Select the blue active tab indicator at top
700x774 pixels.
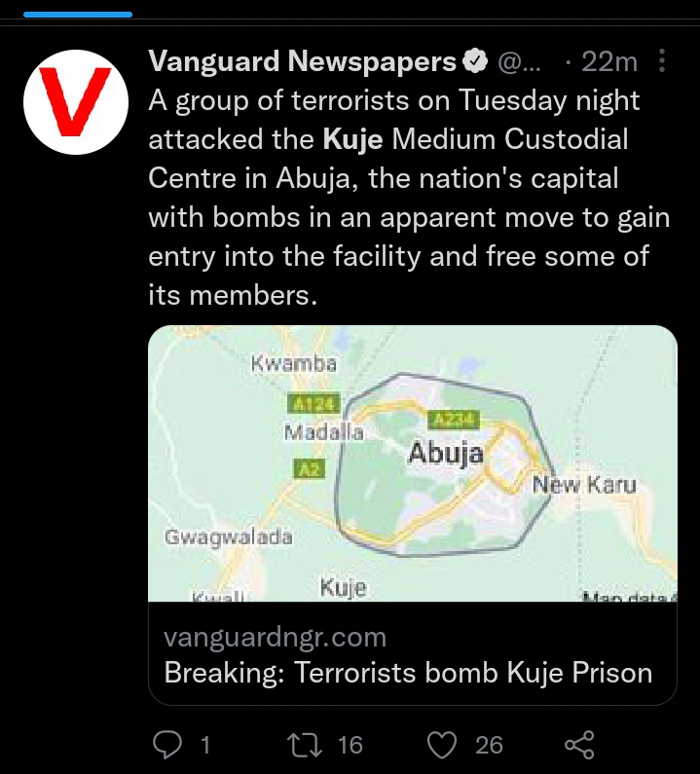(77, 15)
